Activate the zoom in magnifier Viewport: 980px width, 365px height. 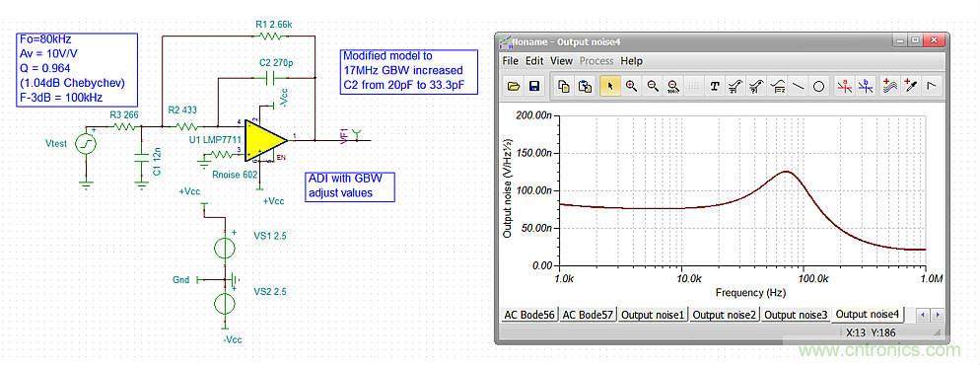631,87
